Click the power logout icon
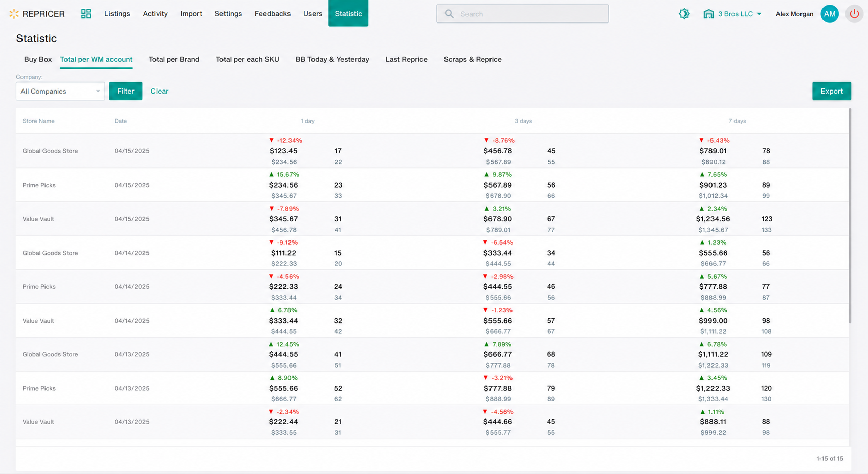This screenshot has width=868, height=474. point(854,14)
